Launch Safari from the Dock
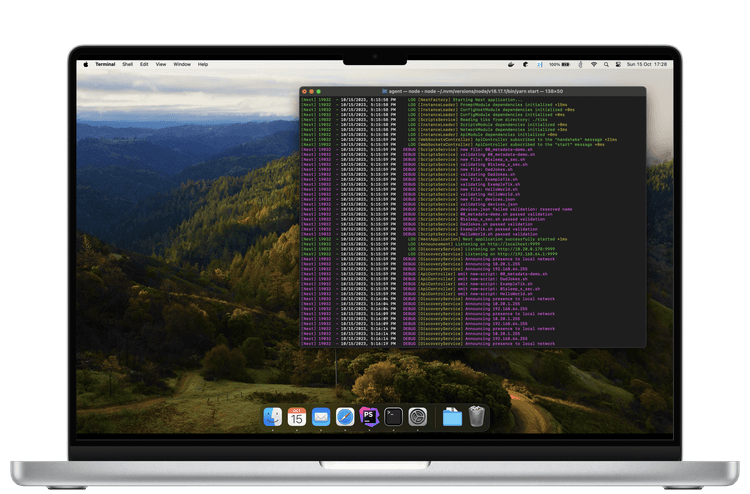 click(x=345, y=417)
